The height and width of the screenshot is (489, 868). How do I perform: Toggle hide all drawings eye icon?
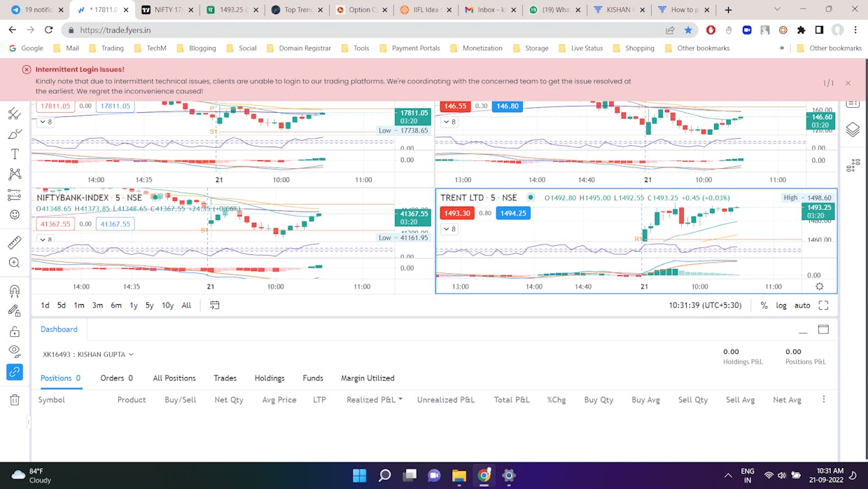click(15, 351)
